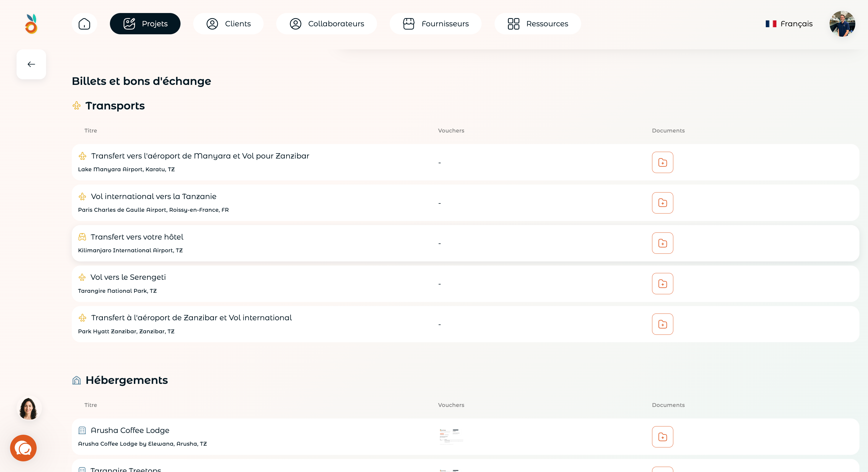The height and width of the screenshot is (472, 868).
Task: Click Documents column header in Transports table
Action: click(668, 130)
